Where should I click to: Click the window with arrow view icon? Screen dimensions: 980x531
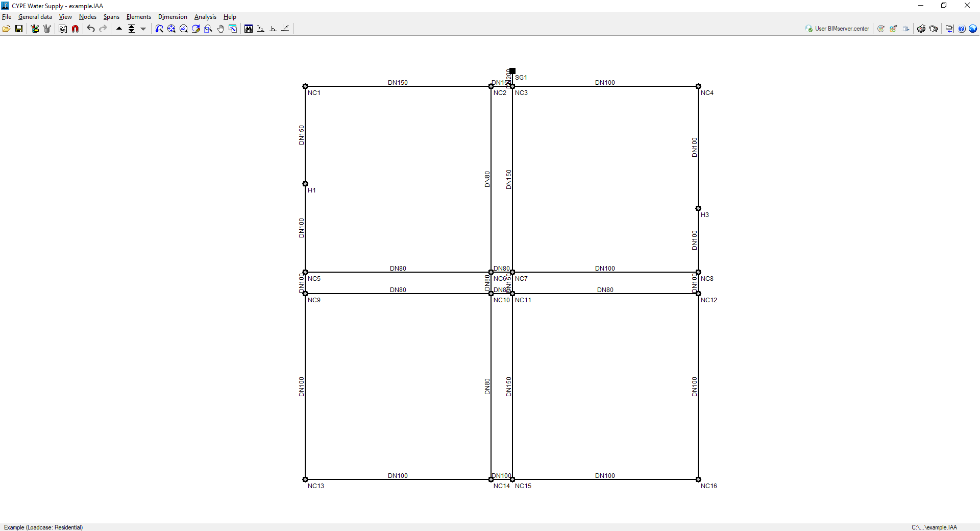pos(233,29)
